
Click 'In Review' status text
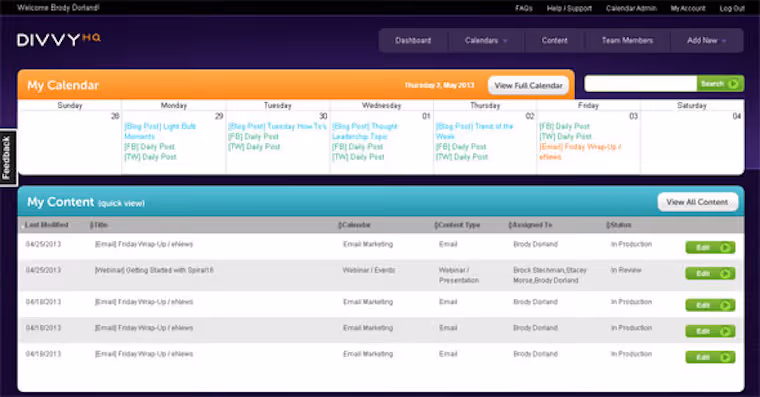point(626,270)
